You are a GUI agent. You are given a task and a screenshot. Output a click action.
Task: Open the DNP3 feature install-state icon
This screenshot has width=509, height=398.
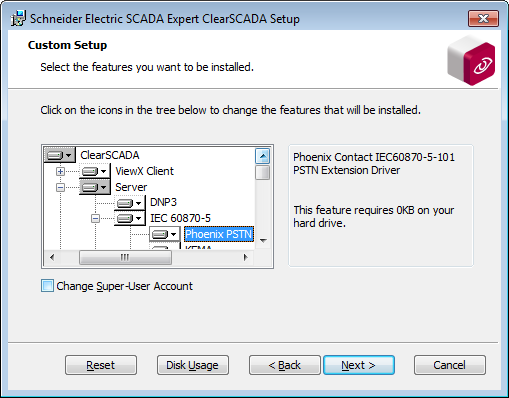coord(130,203)
